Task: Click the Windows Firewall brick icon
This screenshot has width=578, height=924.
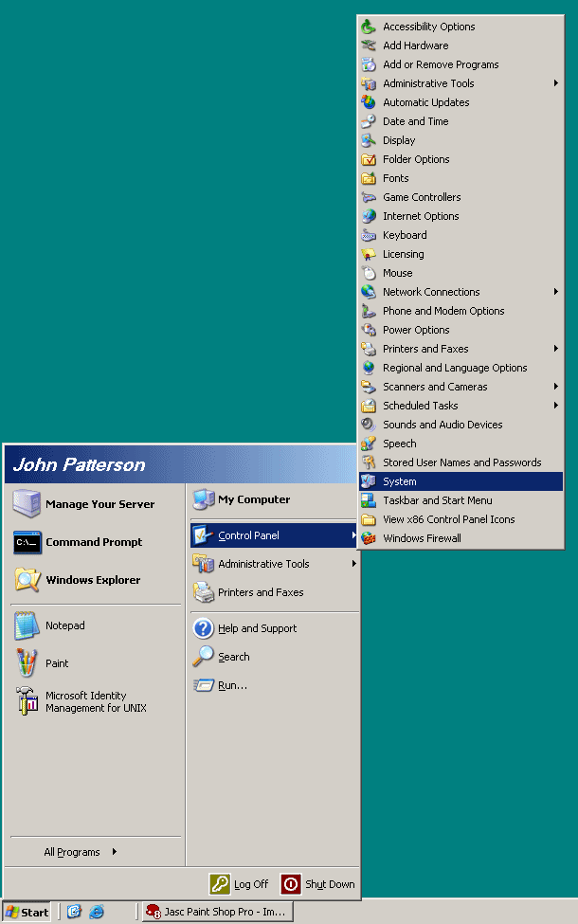Action: [x=369, y=538]
